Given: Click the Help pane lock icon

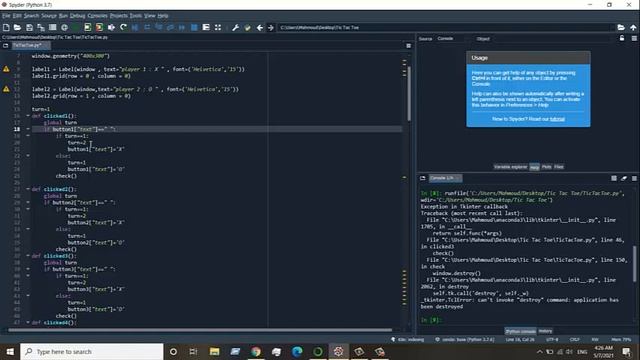Looking at the screenshot, I should tap(622, 38).
